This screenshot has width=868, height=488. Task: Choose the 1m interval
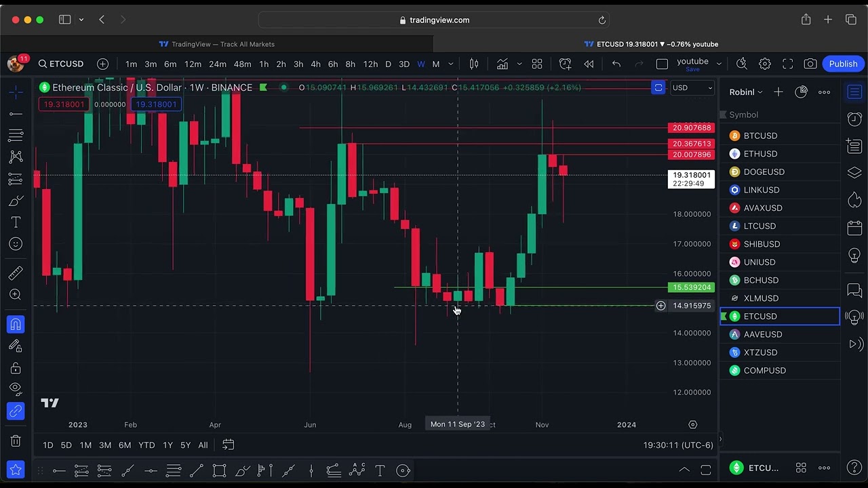tap(131, 64)
